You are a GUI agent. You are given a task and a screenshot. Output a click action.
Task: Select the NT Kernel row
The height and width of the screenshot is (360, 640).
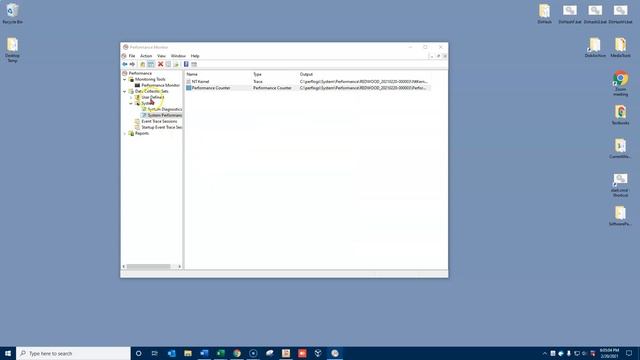tap(200, 82)
